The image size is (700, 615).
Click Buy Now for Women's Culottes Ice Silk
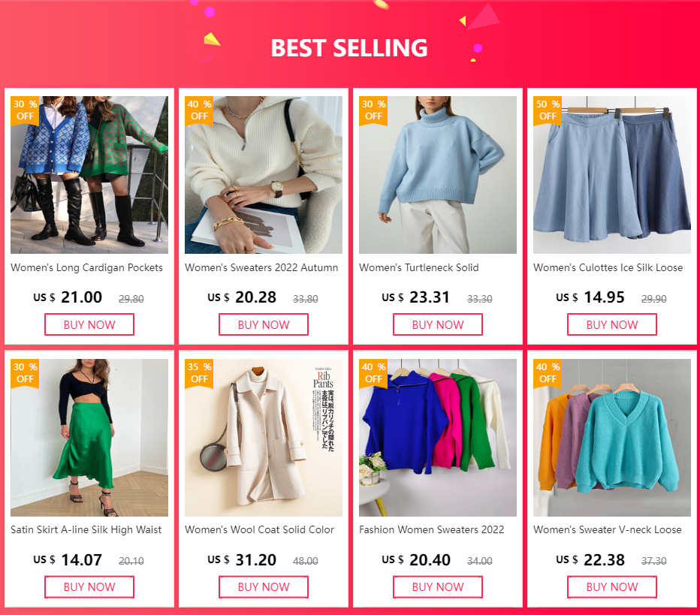click(612, 324)
